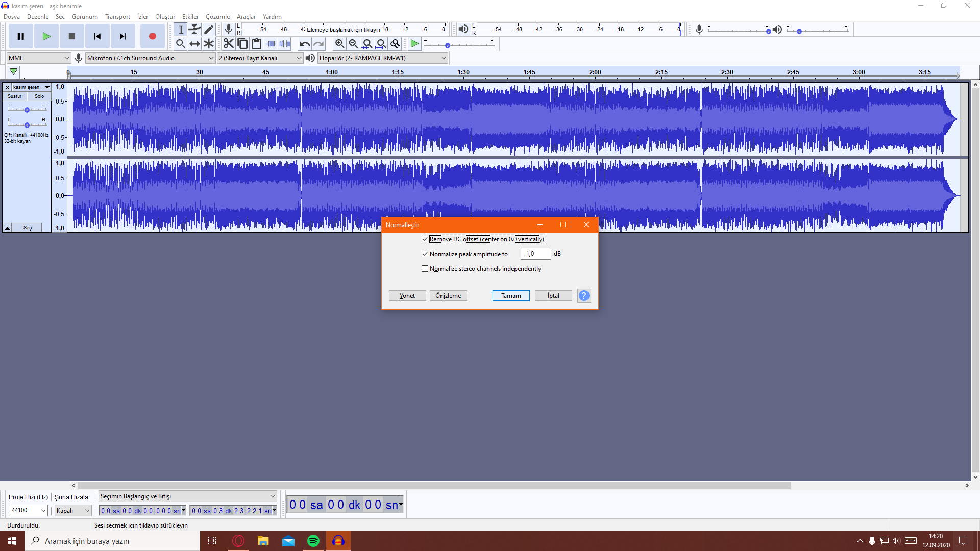Image resolution: width=980 pixels, height=551 pixels.
Task: Open the kasım şeren track menu dropdown
Action: point(32,87)
